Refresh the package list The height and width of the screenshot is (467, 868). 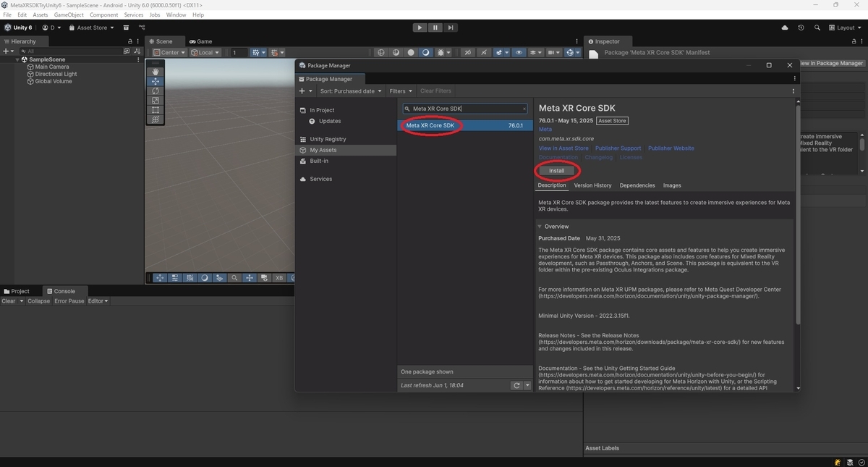pos(516,385)
